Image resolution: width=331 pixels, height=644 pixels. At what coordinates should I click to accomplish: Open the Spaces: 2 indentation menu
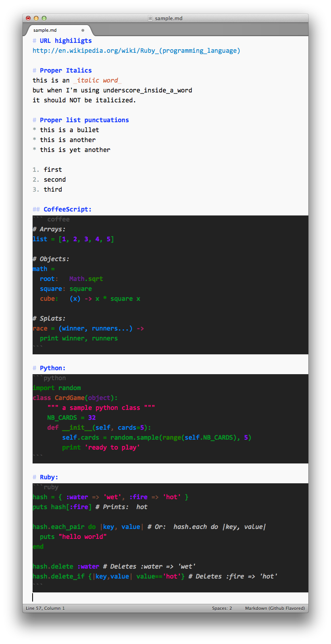pyautogui.click(x=222, y=608)
